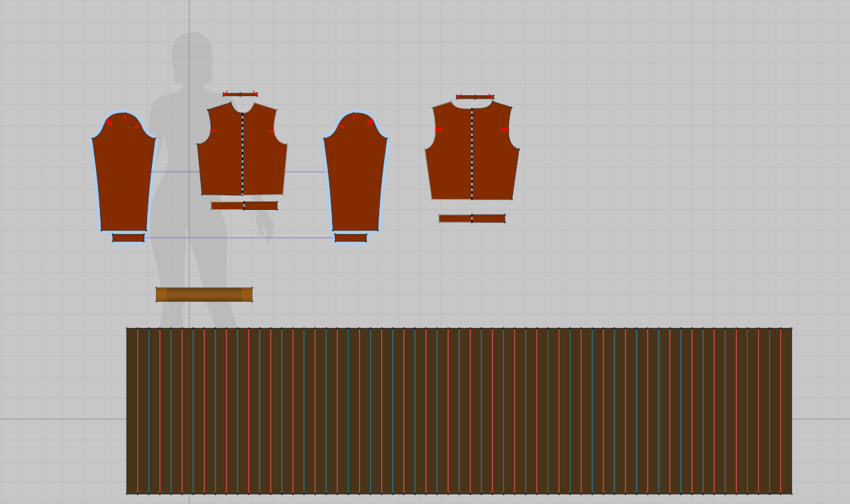This screenshot has width=850, height=504.
Task: Select the second sleeve pattern piece
Action: (x=355, y=173)
